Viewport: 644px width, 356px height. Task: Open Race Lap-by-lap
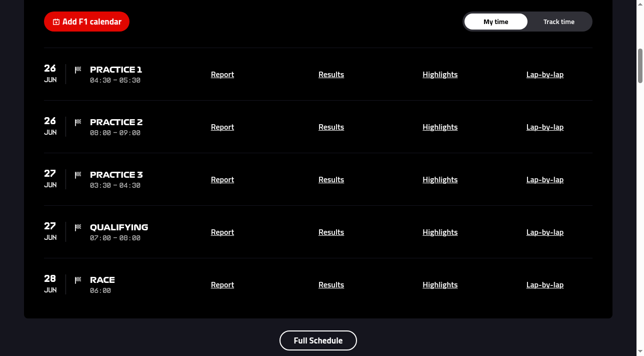(545, 285)
